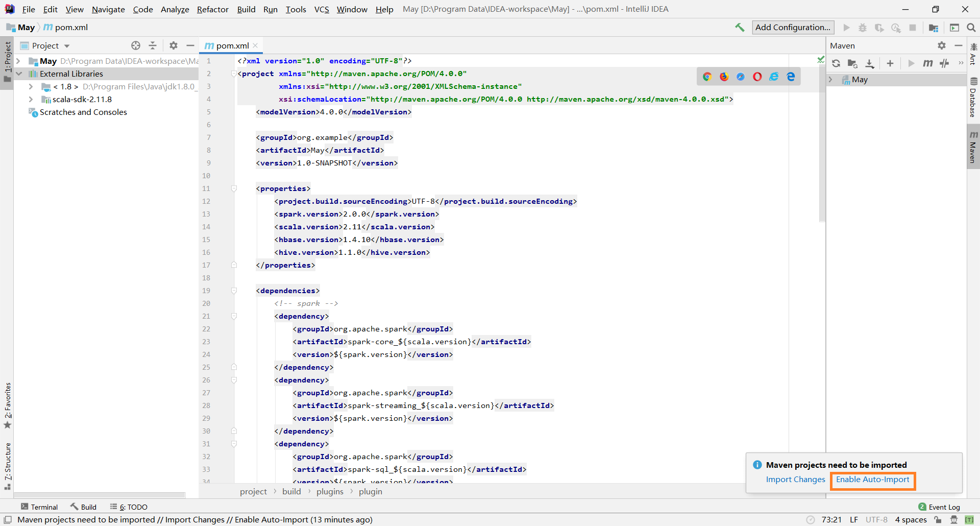This screenshot has height=526, width=980.
Task: Click the green Build Project hammer icon
Action: 740,28
